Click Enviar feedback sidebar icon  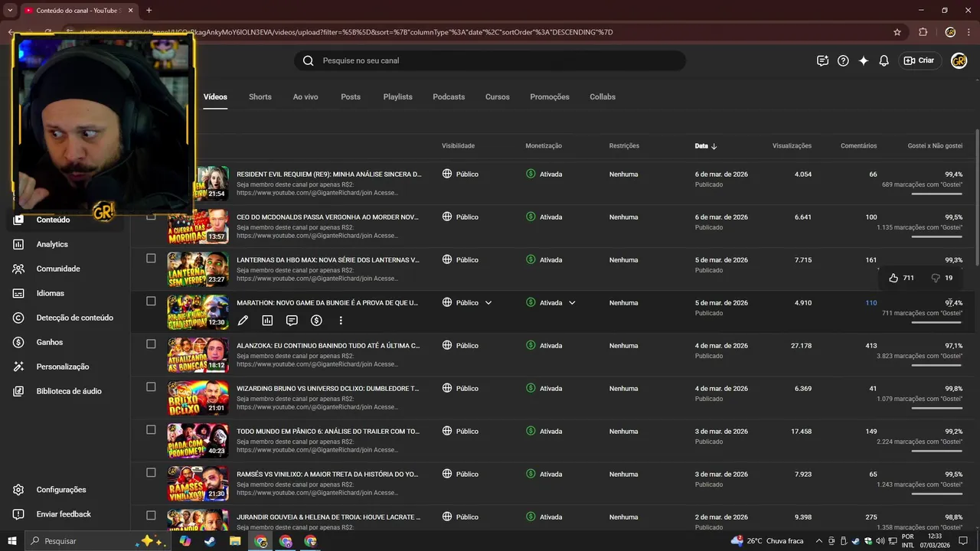[19, 514]
